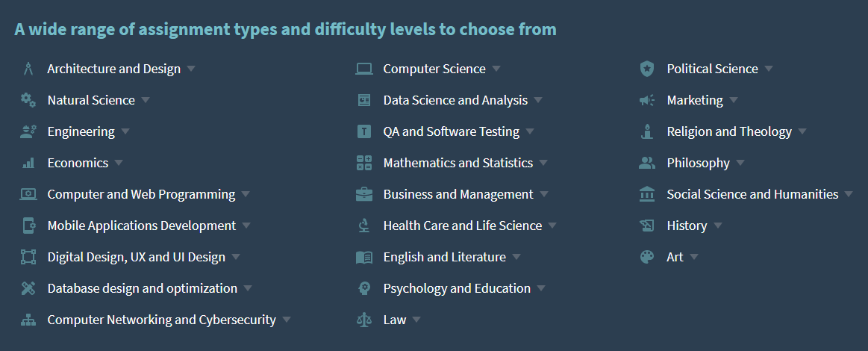Viewport: 868px width, 351px height.
Task: Click the laptop icon beside Computer Science
Action: point(364,69)
